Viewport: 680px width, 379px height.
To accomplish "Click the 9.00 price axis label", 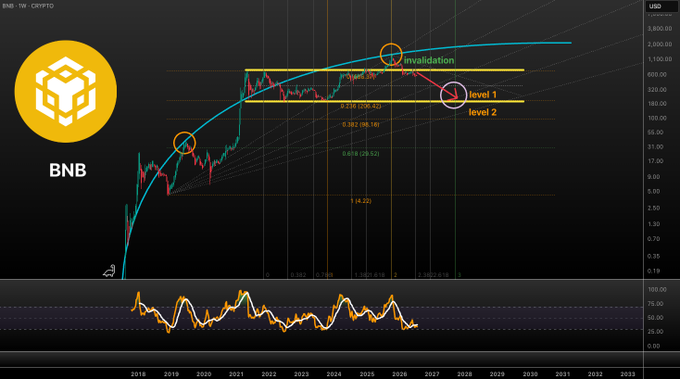I will [654, 177].
